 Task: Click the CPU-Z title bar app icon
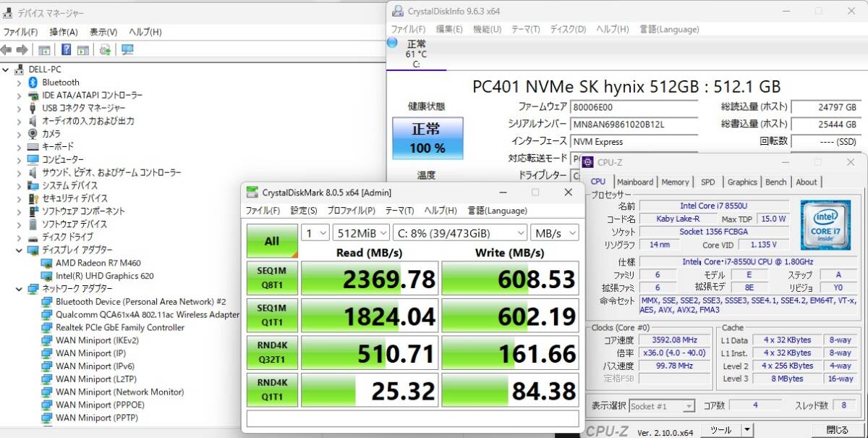click(x=587, y=162)
